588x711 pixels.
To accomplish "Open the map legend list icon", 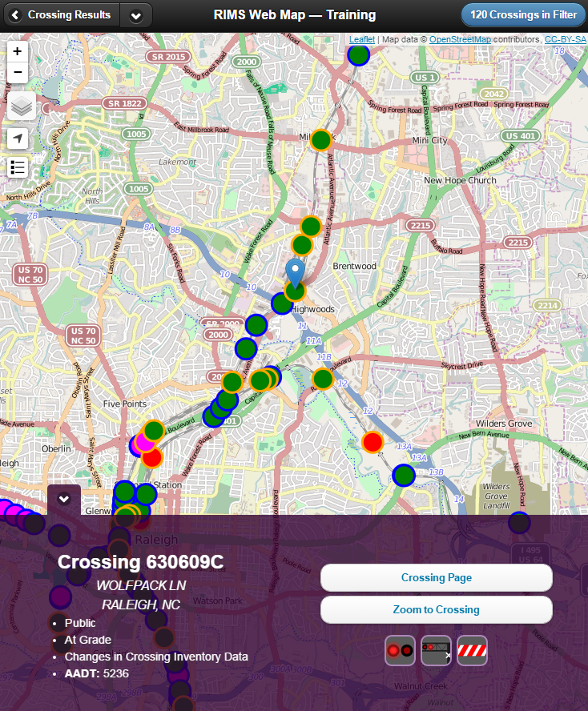I will point(18,167).
